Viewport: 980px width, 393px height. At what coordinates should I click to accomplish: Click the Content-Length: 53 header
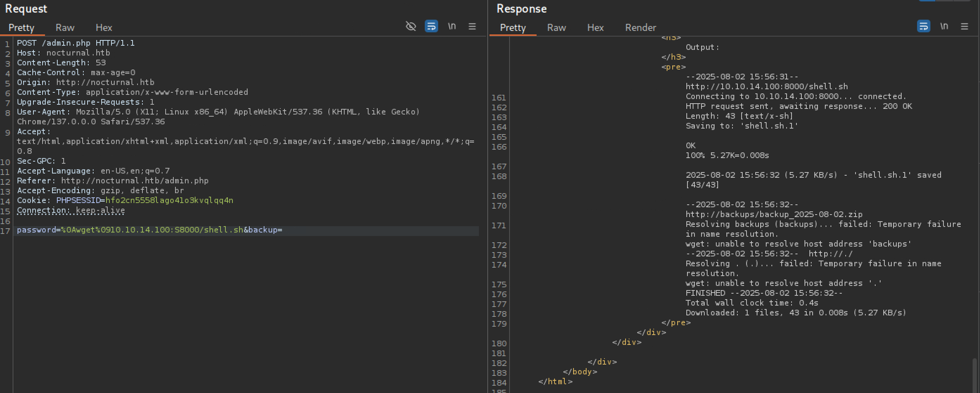[x=61, y=63]
